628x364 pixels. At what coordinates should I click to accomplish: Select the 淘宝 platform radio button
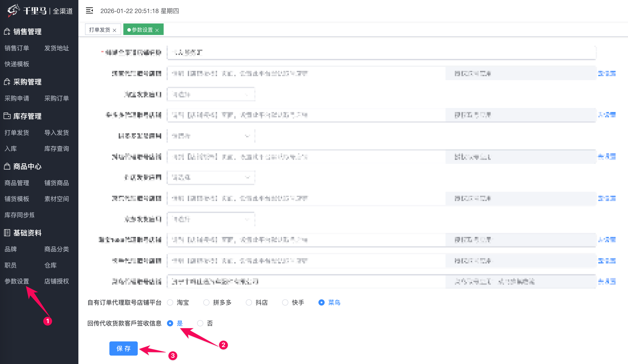(x=170, y=302)
